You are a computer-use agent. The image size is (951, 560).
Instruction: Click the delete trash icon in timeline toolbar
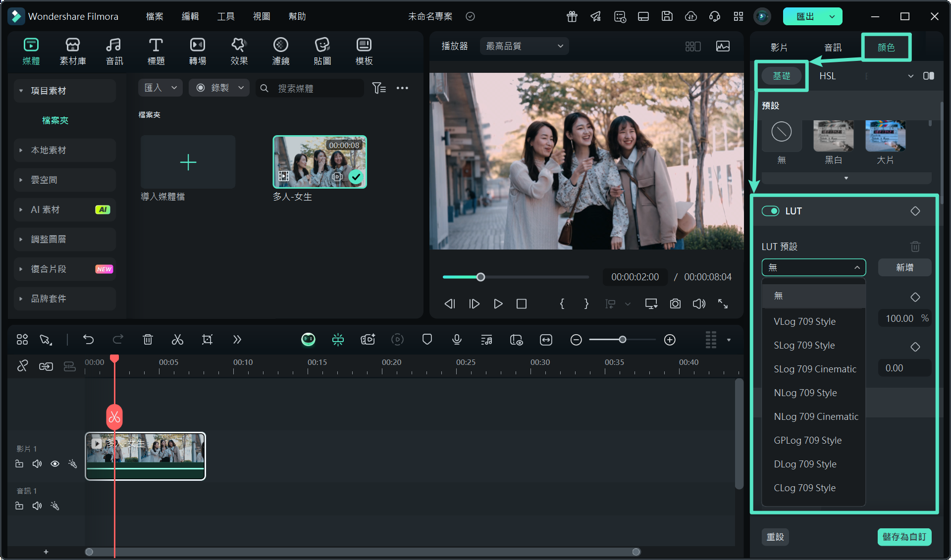pos(148,340)
